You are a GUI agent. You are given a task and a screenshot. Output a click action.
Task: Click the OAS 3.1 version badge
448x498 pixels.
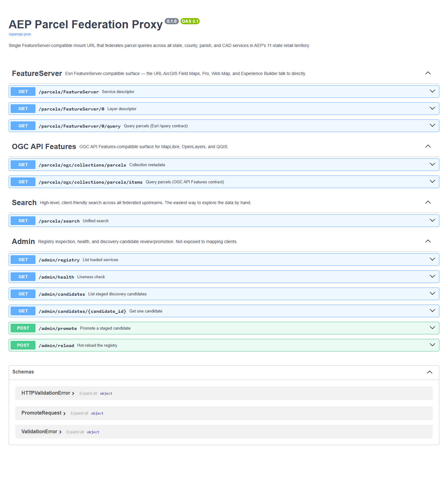[x=190, y=21]
